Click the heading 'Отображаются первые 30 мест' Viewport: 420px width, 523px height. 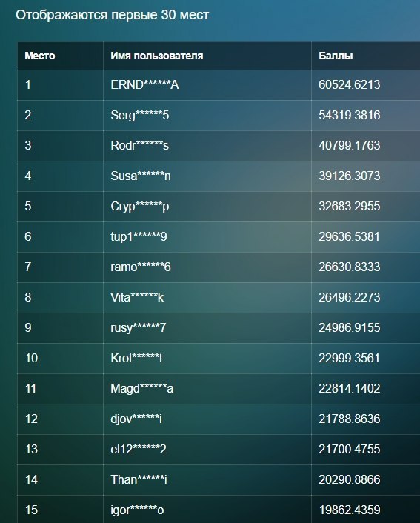click(113, 15)
